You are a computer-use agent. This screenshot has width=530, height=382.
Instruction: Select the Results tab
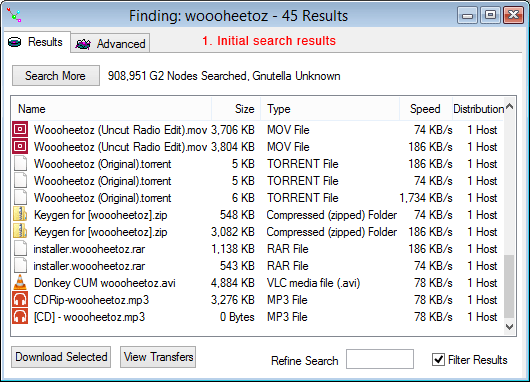tap(37, 42)
